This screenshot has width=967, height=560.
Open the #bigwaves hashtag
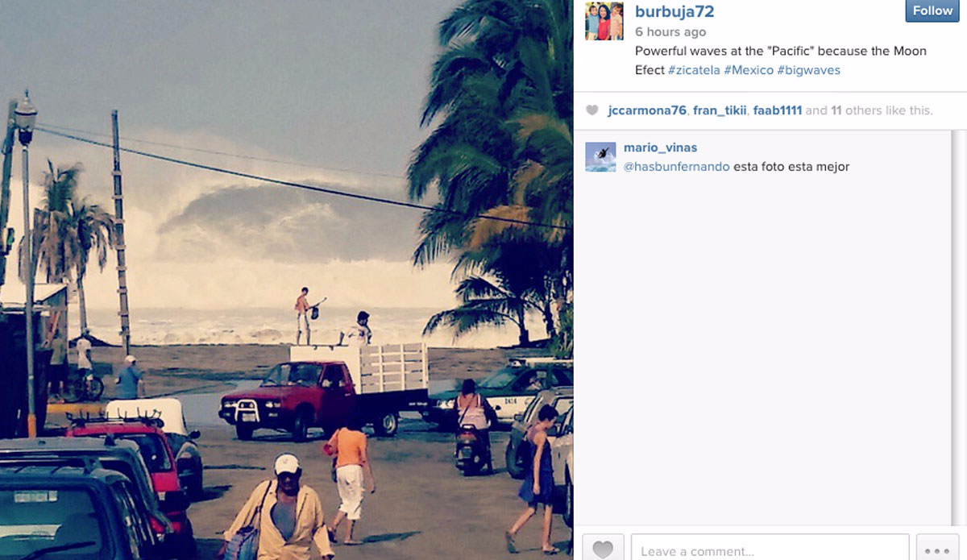(x=809, y=70)
